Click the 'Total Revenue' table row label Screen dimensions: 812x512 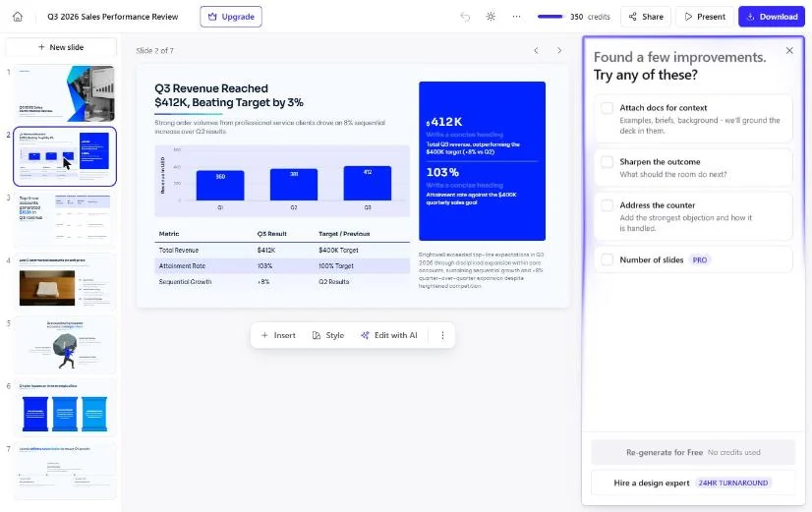click(179, 250)
